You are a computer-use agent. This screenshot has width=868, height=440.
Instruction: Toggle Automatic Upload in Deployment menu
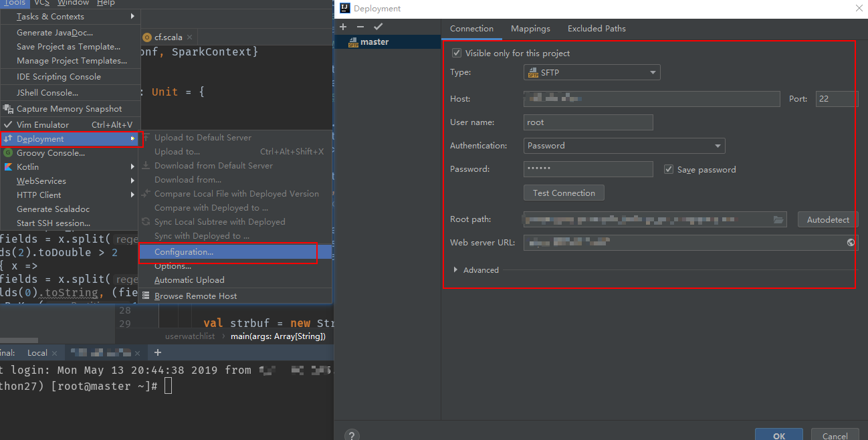tap(189, 280)
